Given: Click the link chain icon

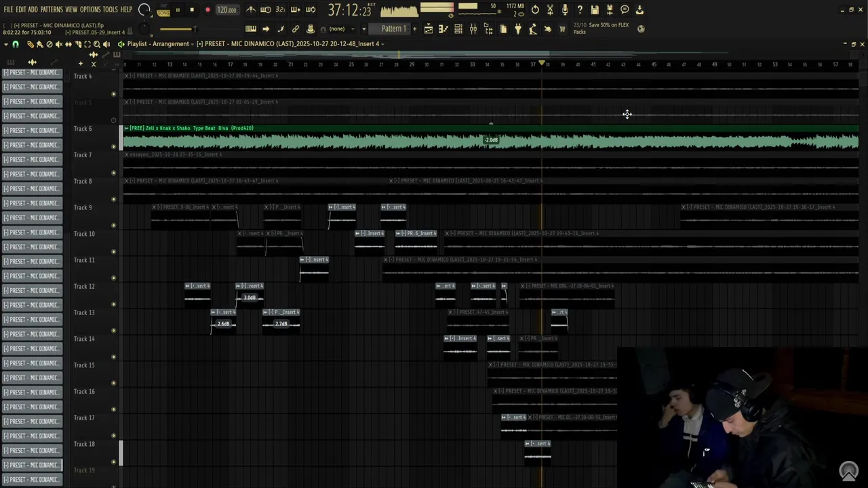Looking at the screenshot, I should tap(296, 29).
